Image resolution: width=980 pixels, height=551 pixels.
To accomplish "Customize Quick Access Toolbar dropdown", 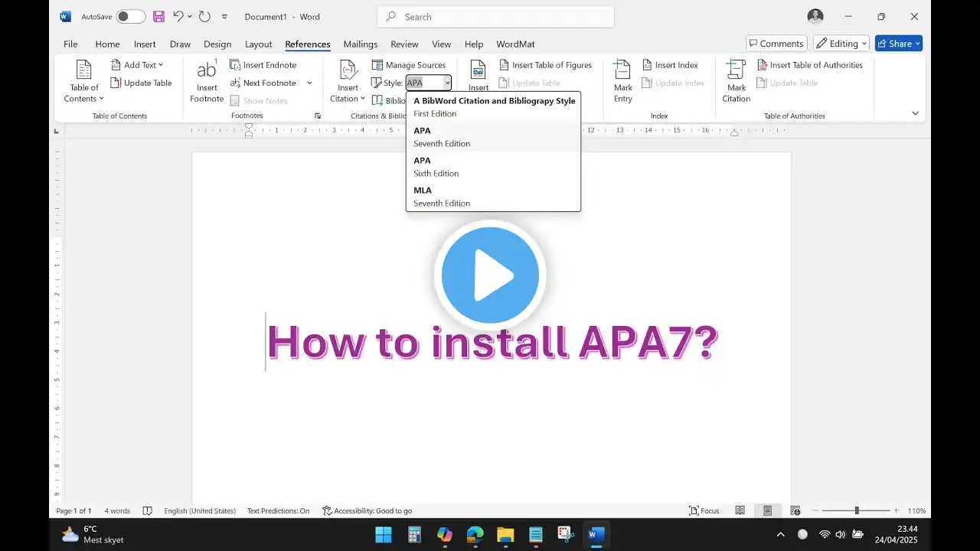I will 224,16.
